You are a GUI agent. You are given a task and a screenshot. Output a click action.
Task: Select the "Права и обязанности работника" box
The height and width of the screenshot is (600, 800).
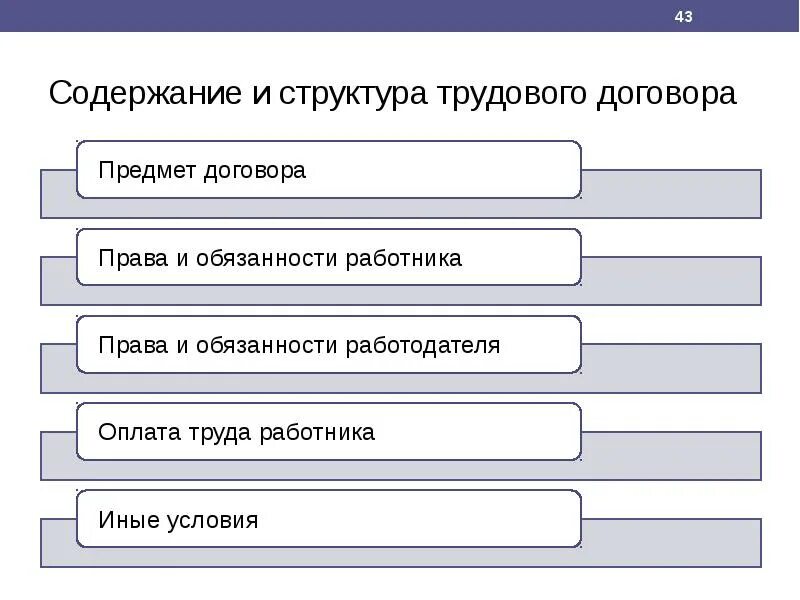pyautogui.click(x=329, y=257)
